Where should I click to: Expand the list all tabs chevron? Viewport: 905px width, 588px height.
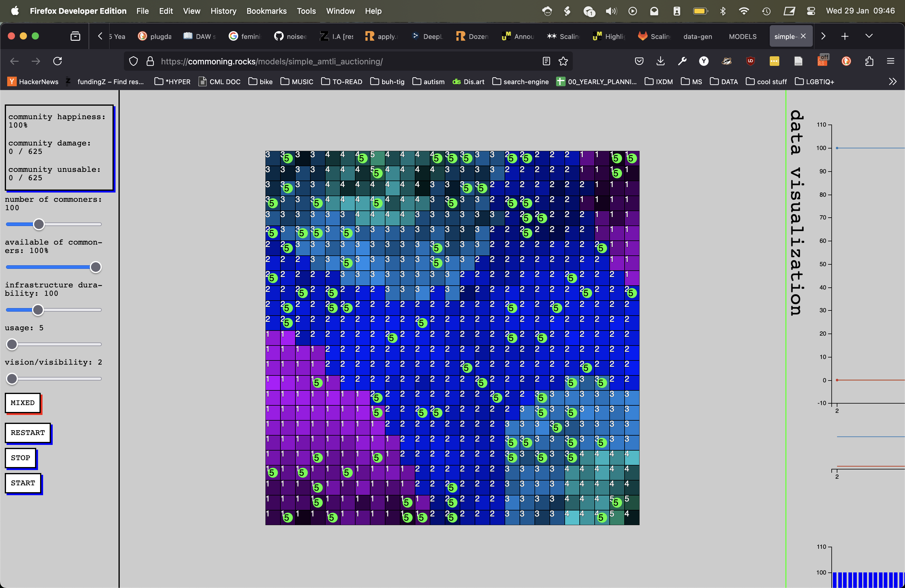tap(869, 36)
